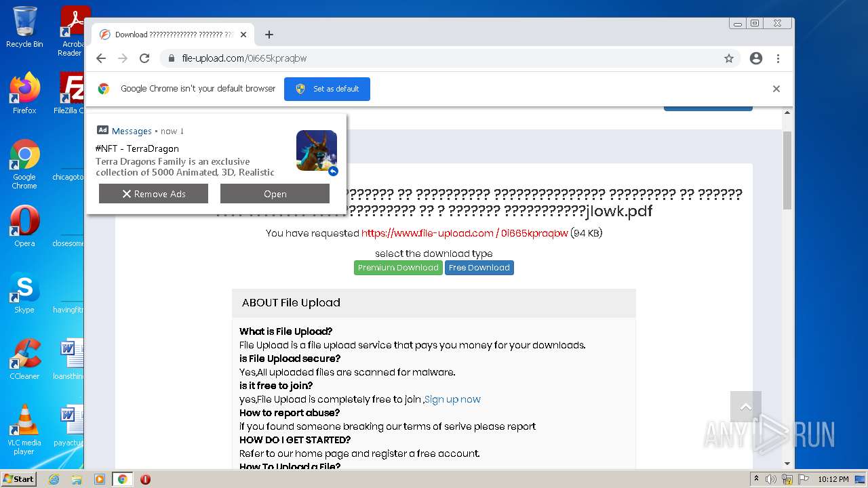Open a new Chrome tab
Image resolution: width=868 pixels, height=488 pixels.
269,35
